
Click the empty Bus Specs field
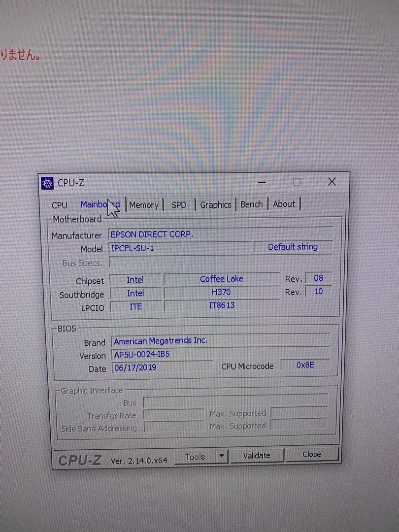coord(221,262)
